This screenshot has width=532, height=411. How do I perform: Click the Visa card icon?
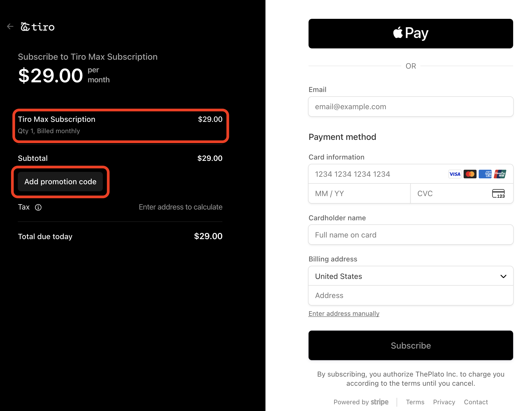click(x=455, y=174)
